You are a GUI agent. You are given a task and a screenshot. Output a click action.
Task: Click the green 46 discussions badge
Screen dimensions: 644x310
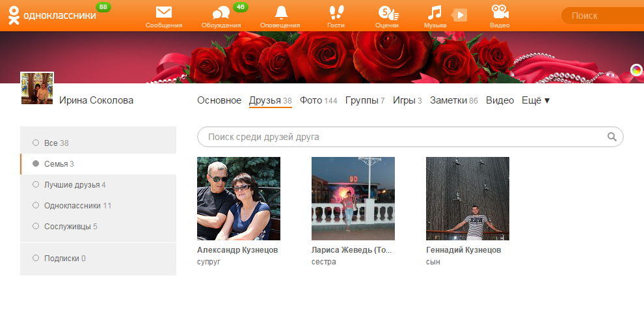click(240, 7)
